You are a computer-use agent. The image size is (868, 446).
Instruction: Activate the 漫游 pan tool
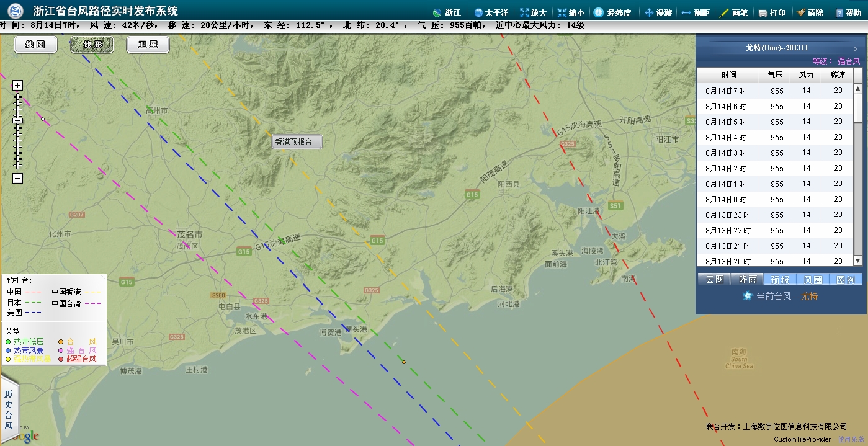click(649, 12)
